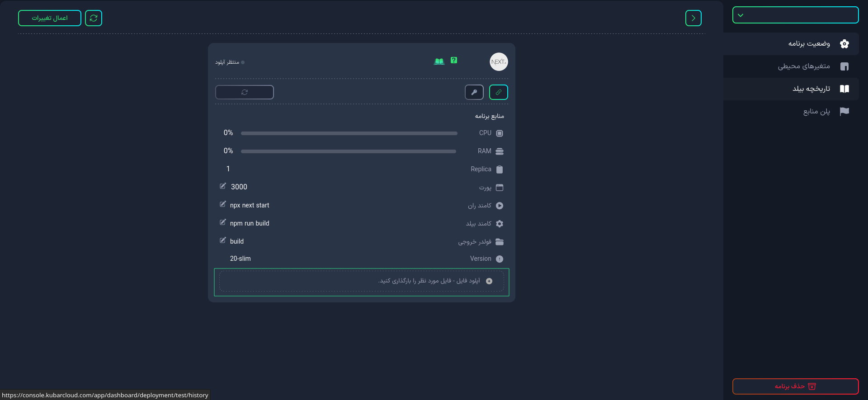Image resolution: width=868 pixels, height=400 pixels.
Task: Click the CPU 0% value
Action: [228, 133]
